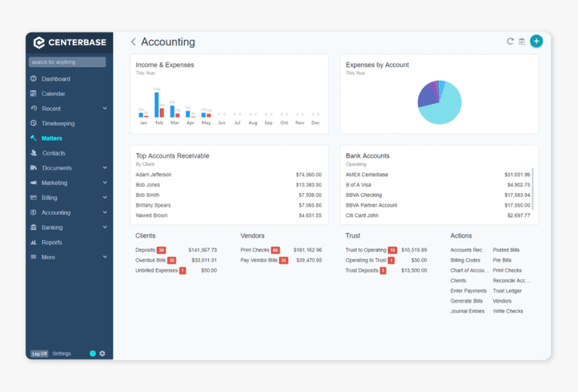This screenshot has width=578, height=392.
Task: Open help via the question mark icon
Action: [93, 353]
